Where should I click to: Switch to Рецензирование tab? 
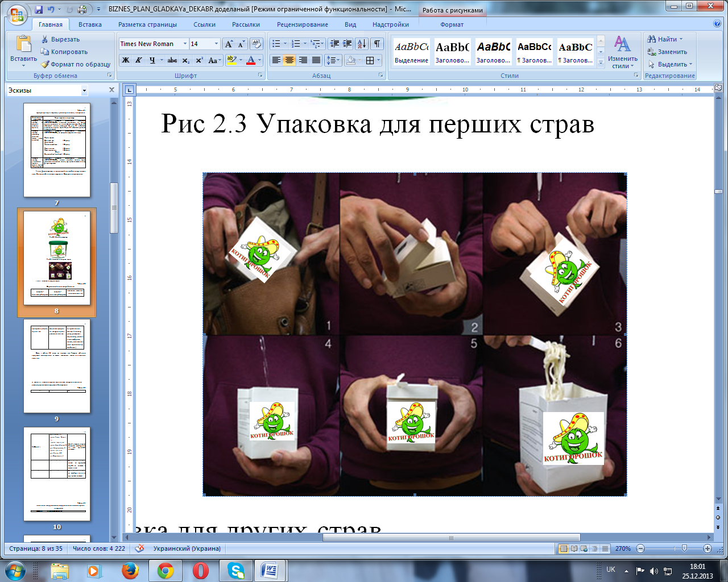(x=302, y=24)
